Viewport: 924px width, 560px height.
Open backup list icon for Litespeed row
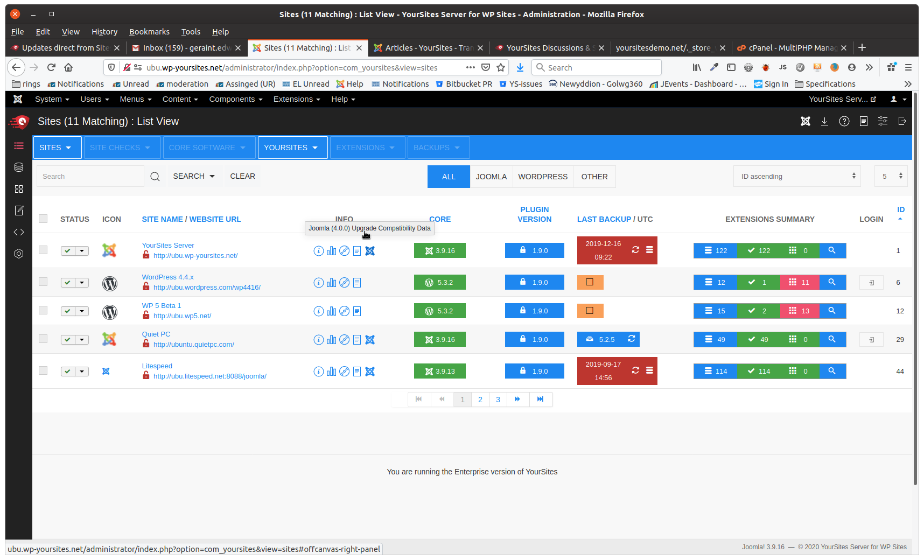pyautogui.click(x=650, y=370)
